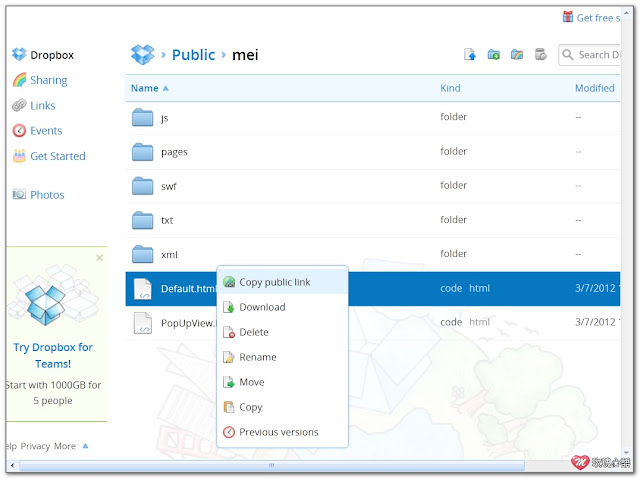The height and width of the screenshot is (479, 640).
Task: Open the pages folder name
Action: point(174,153)
